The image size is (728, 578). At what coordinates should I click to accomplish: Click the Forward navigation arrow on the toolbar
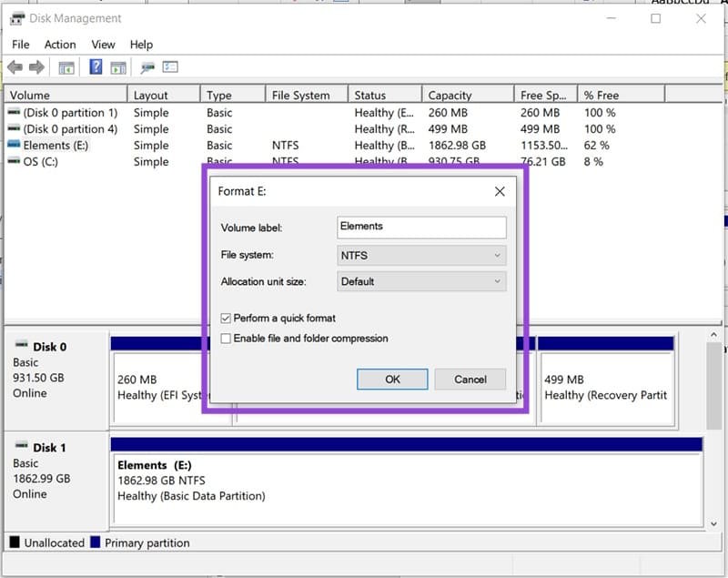click(x=35, y=66)
